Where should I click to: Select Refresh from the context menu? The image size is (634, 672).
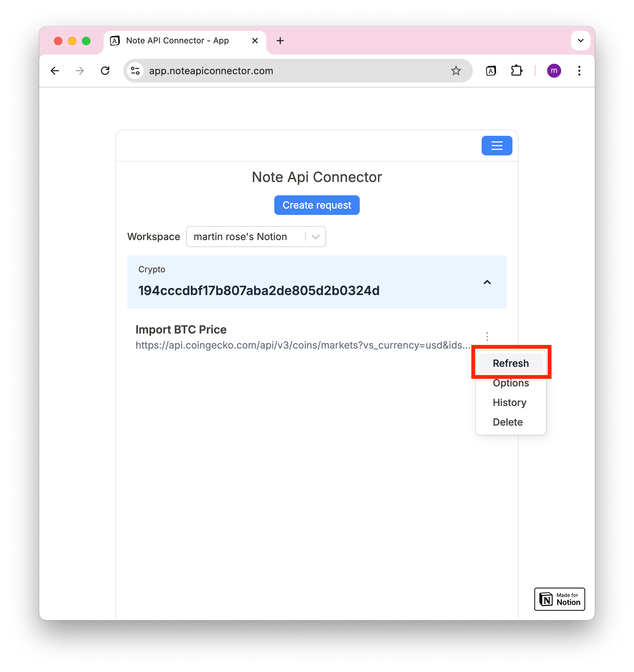[x=511, y=363]
